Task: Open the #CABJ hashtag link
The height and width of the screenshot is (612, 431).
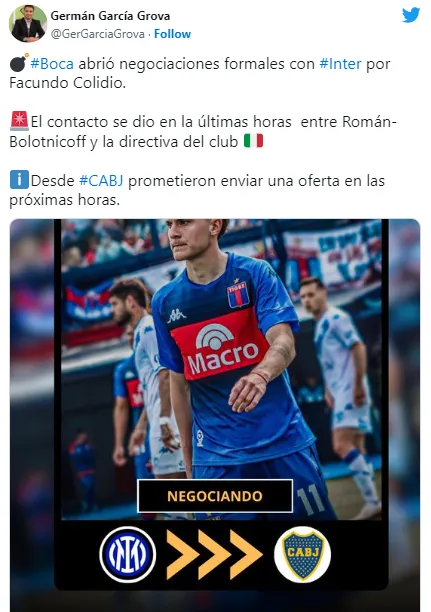Action: [x=101, y=181]
